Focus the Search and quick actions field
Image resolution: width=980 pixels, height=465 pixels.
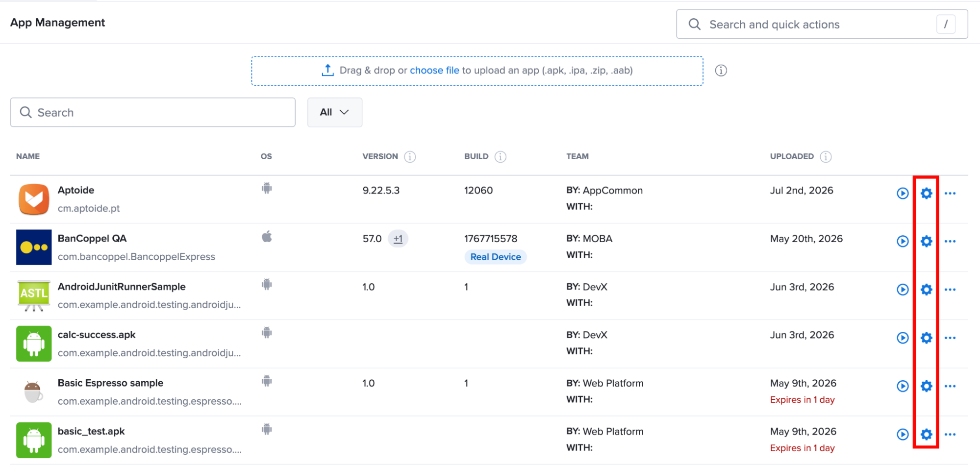click(822, 24)
